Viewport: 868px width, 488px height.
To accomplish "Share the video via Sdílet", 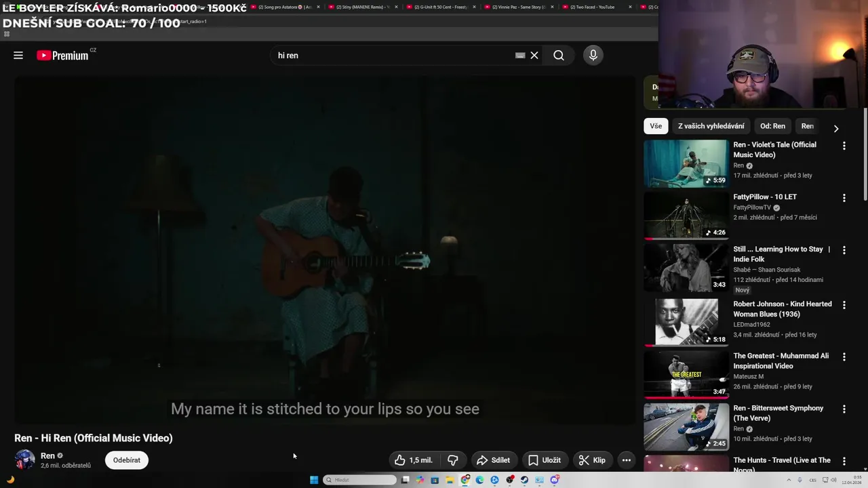I will click(493, 460).
